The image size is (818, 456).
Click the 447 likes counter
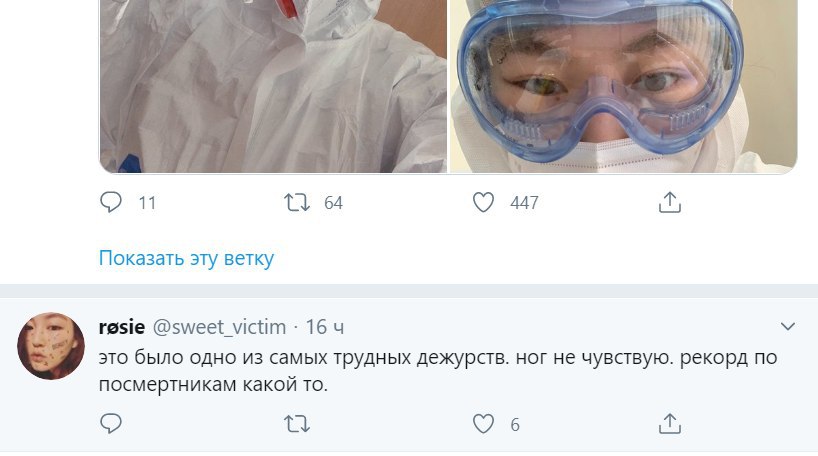click(524, 202)
